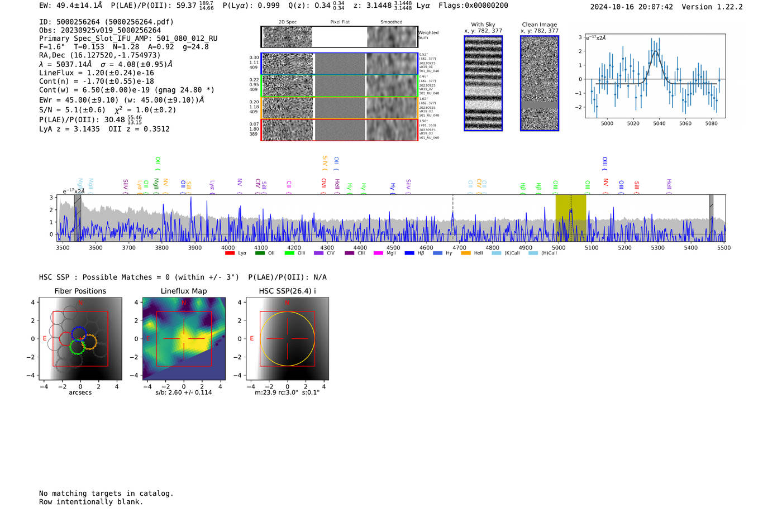Click the s/b: 2.60 +/- 0.114 caption
782x532 pixels.
pos(184,392)
